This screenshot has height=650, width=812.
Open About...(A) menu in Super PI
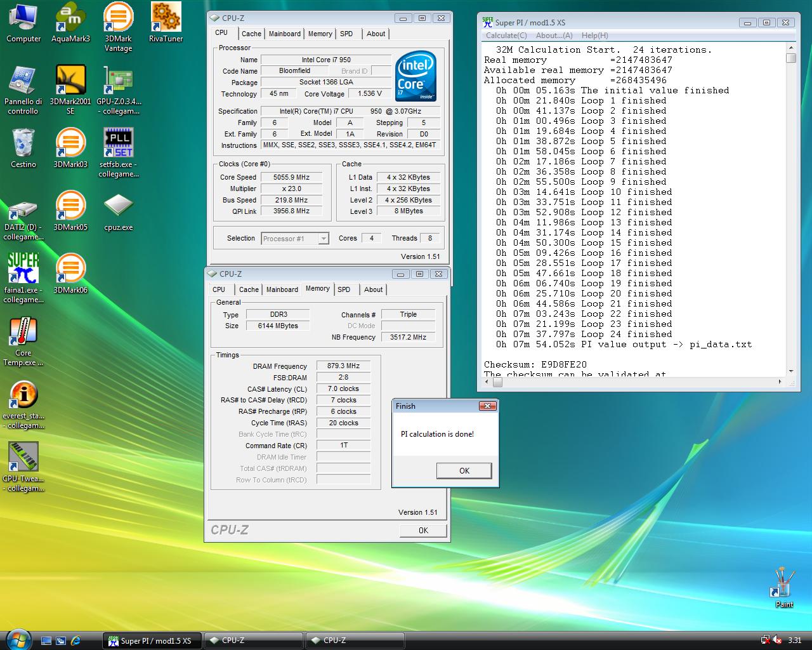(554, 36)
